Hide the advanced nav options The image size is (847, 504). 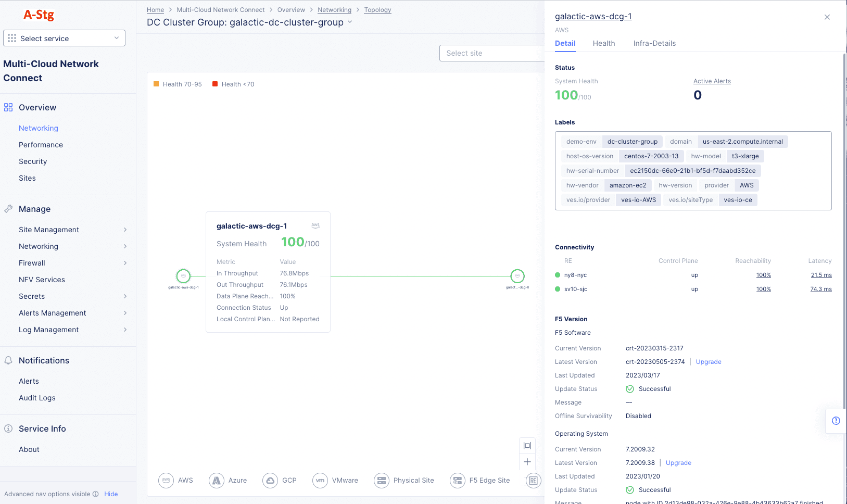[111, 494]
